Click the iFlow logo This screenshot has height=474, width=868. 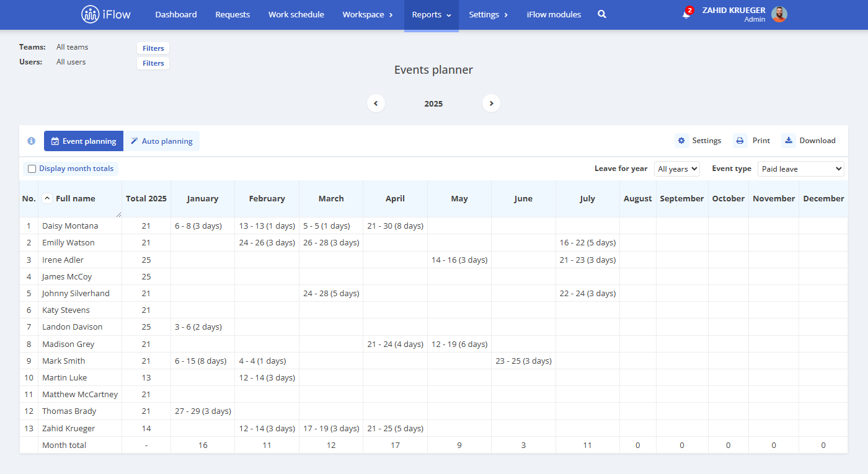(x=106, y=14)
